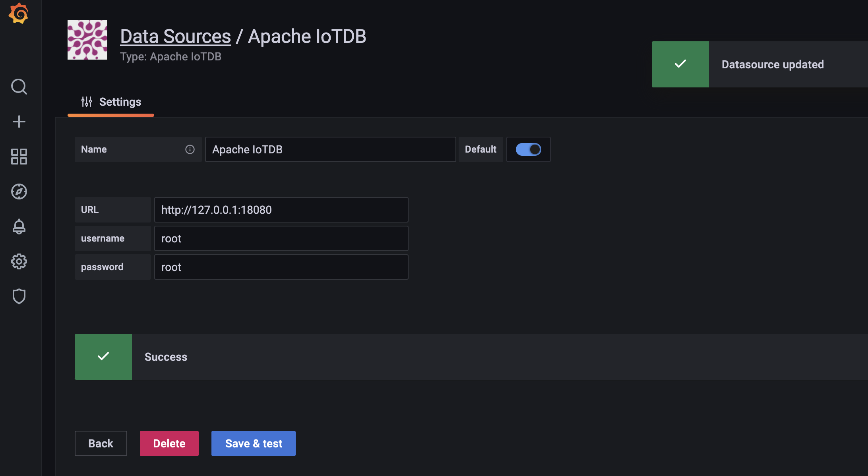Screen dimensions: 868x476
Task: Open the search magnifier in sidebar
Action: [x=19, y=87]
